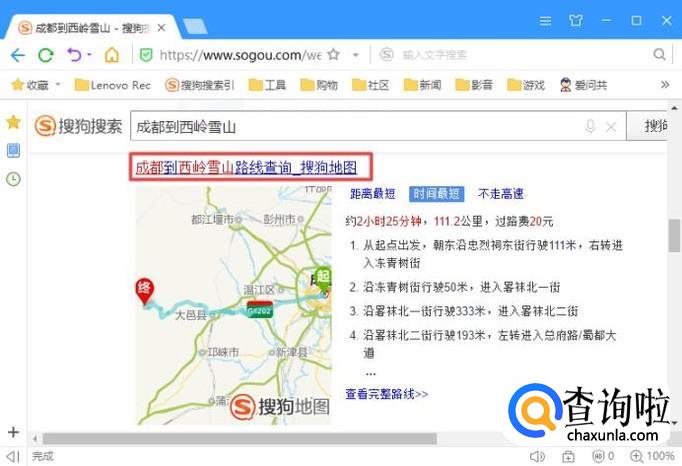Go to browser home page icon
Screen dimensions: 682x466
tap(112, 55)
